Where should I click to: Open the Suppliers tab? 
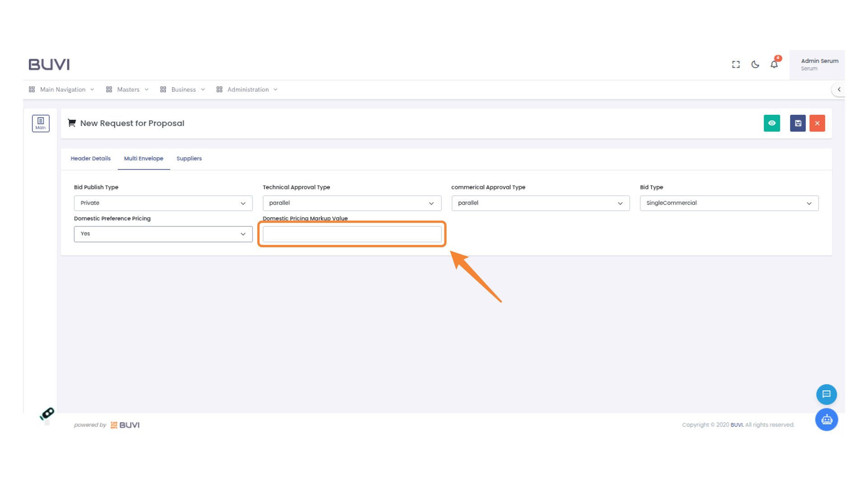[x=189, y=159]
